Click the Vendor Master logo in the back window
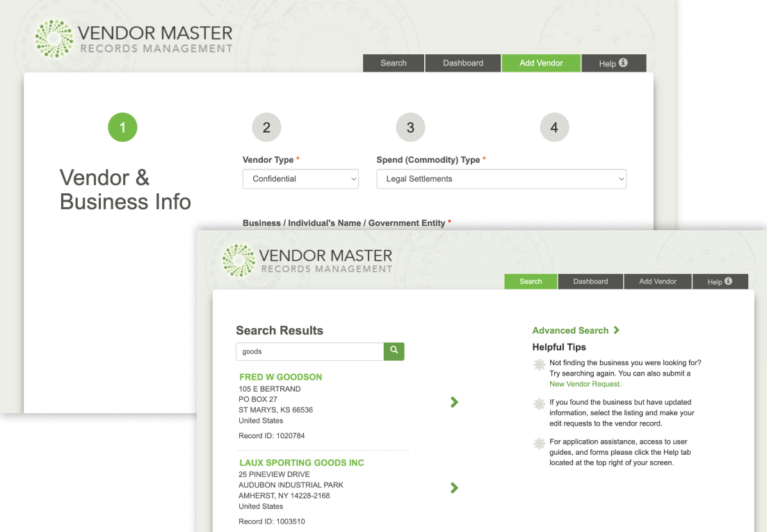This screenshot has width=767, height=532. (x=134, y=39)
